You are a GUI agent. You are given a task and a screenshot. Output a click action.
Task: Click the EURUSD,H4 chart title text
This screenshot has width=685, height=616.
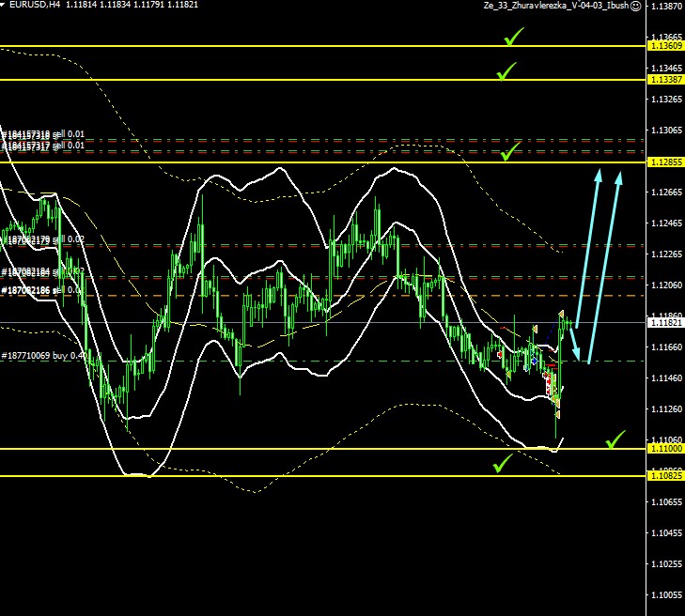(x=36, y=6)
